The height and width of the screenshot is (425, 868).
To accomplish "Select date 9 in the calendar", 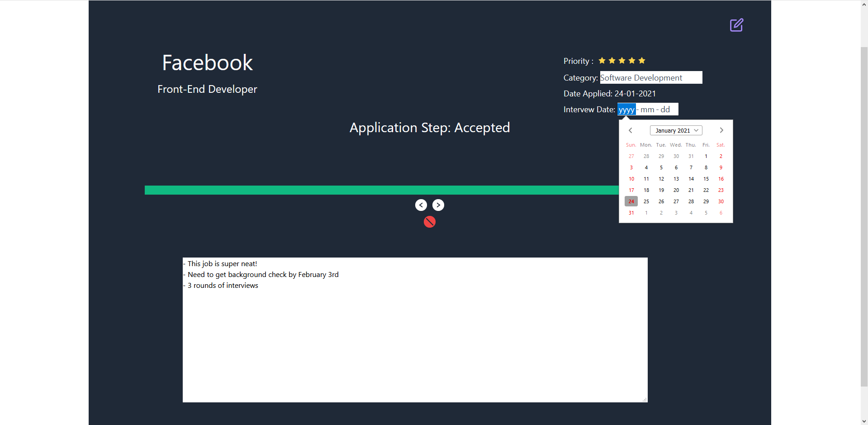I will coord(721,167).
